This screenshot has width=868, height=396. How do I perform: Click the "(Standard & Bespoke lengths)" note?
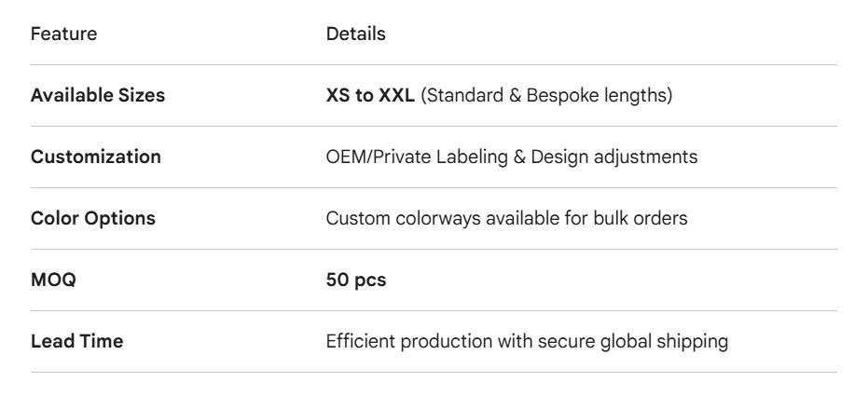click(545, 96)
